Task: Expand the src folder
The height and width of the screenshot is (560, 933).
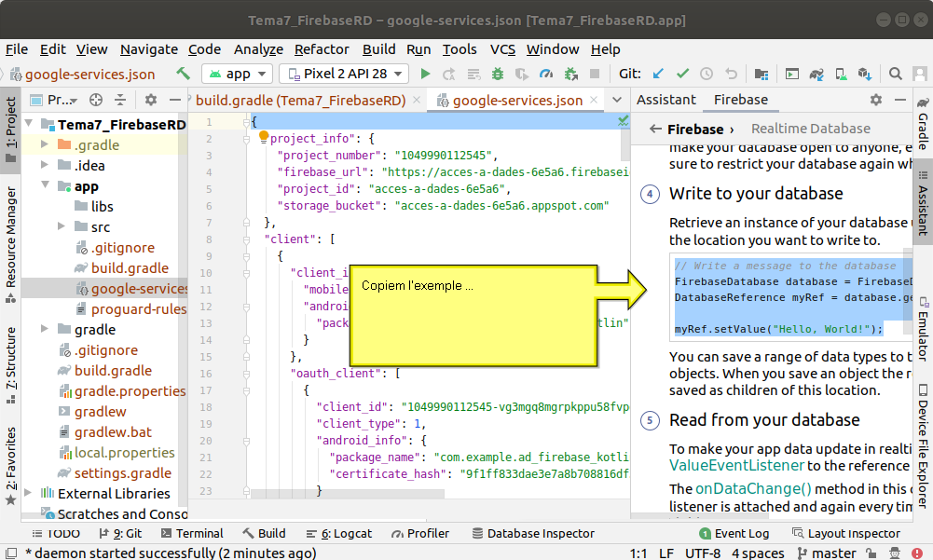Action: point(62,226)
